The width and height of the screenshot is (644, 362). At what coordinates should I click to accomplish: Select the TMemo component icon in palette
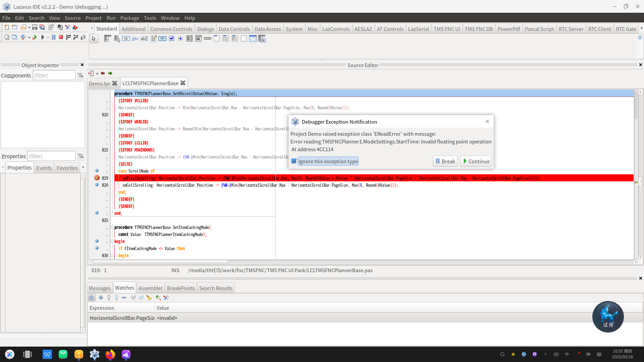[153, 39]
